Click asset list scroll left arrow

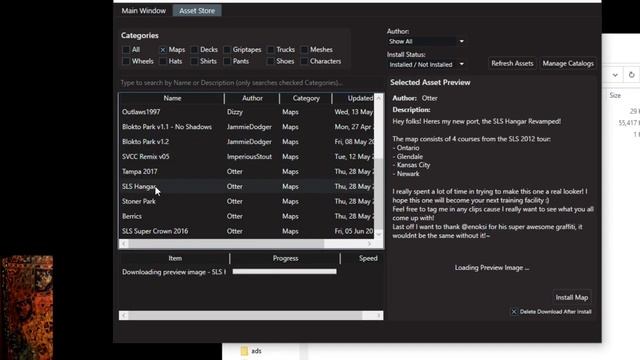coord(124,244)
